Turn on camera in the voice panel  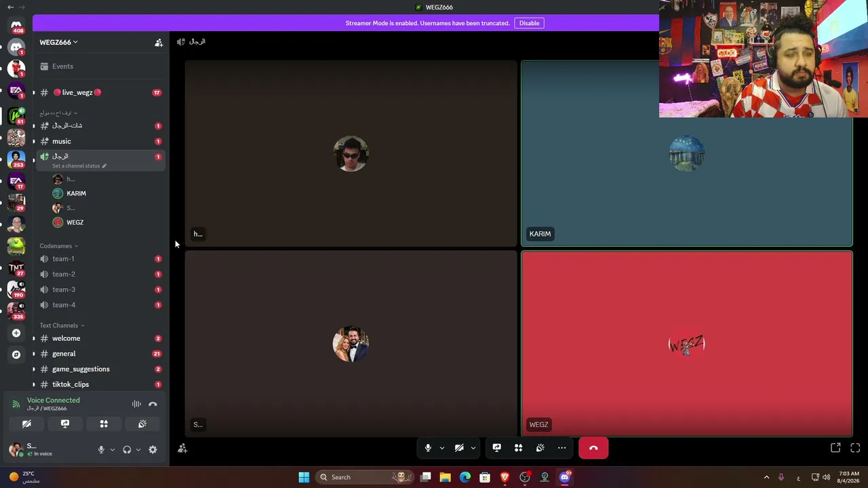tap(26, 424)
